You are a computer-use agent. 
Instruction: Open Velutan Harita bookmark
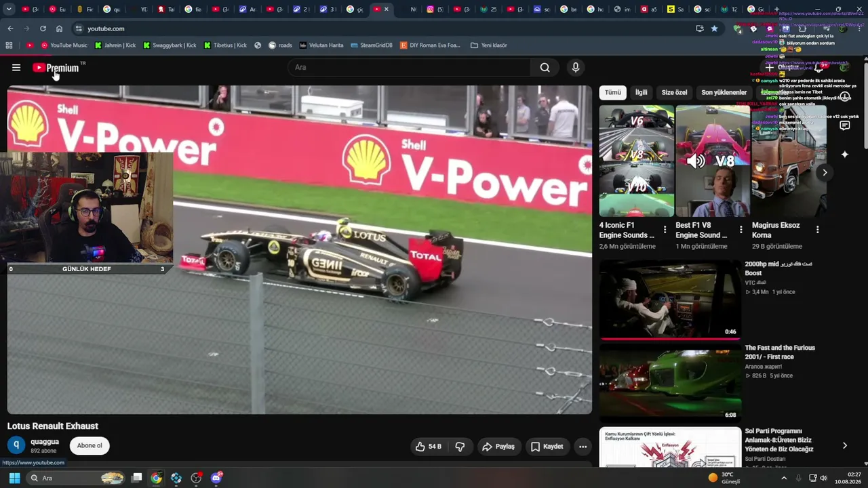[x=321, y=45]
